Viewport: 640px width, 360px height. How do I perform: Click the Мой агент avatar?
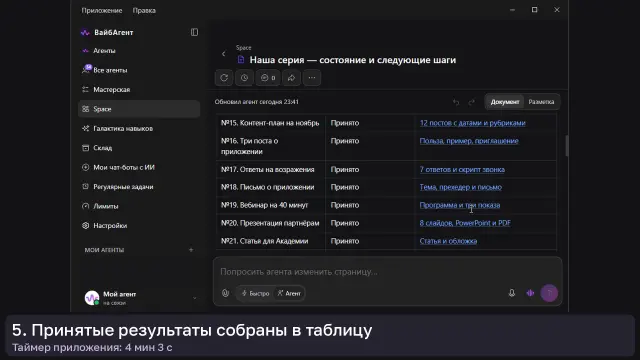click(92, 298)
